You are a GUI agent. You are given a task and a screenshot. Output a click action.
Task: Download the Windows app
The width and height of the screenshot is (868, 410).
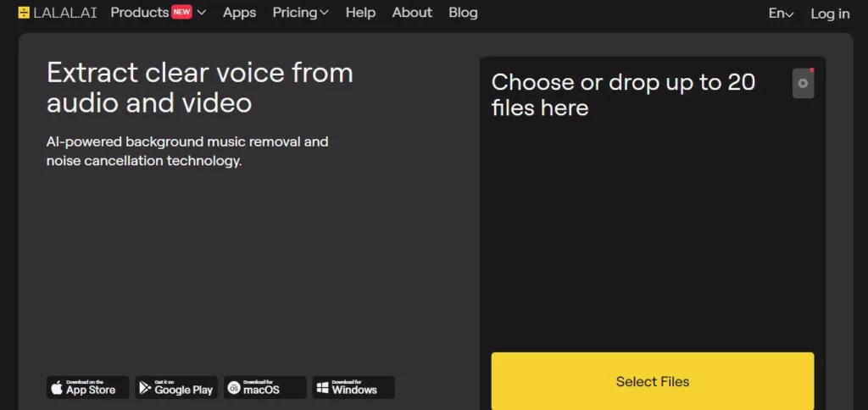(353, 387)
